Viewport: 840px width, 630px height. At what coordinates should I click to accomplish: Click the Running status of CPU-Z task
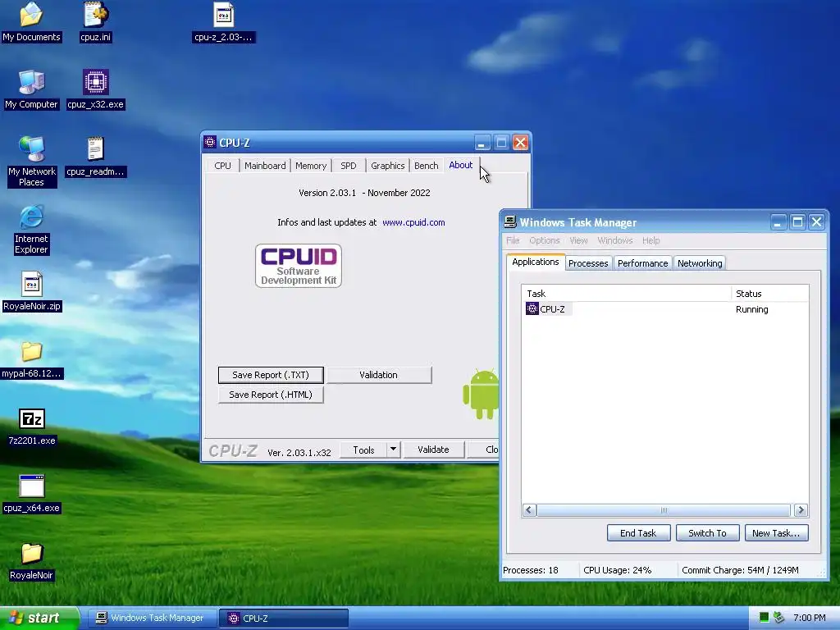pos(751,309)
